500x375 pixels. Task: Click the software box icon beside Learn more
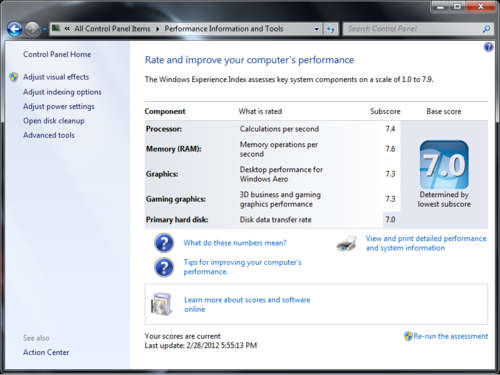[x=161, y=304]
